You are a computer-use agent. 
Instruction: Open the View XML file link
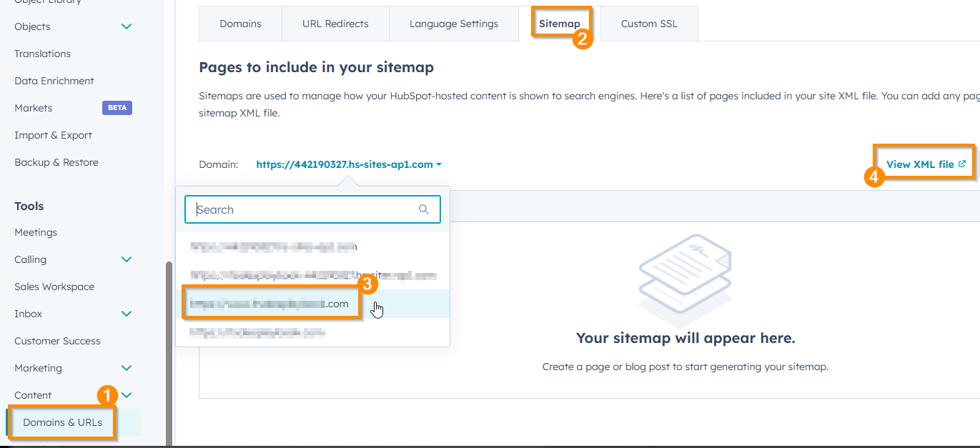coord(920,164)
